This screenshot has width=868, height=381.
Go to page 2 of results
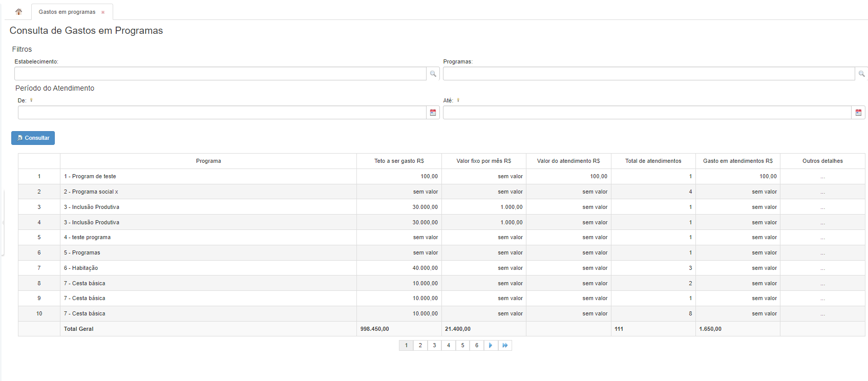point(420,345)
